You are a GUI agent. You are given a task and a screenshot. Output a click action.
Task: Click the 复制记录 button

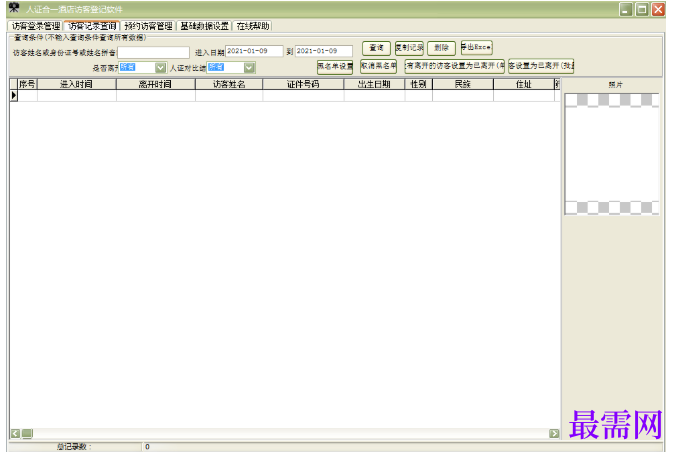[409, 48]
